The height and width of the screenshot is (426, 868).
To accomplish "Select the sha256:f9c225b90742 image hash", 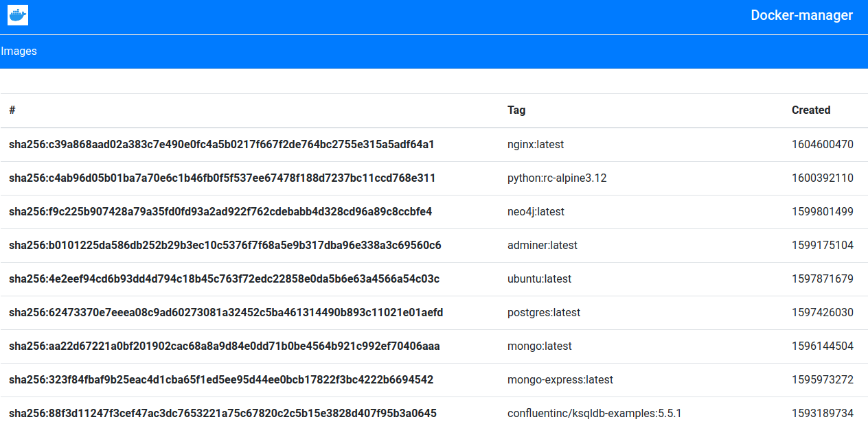I will (220, 211).
